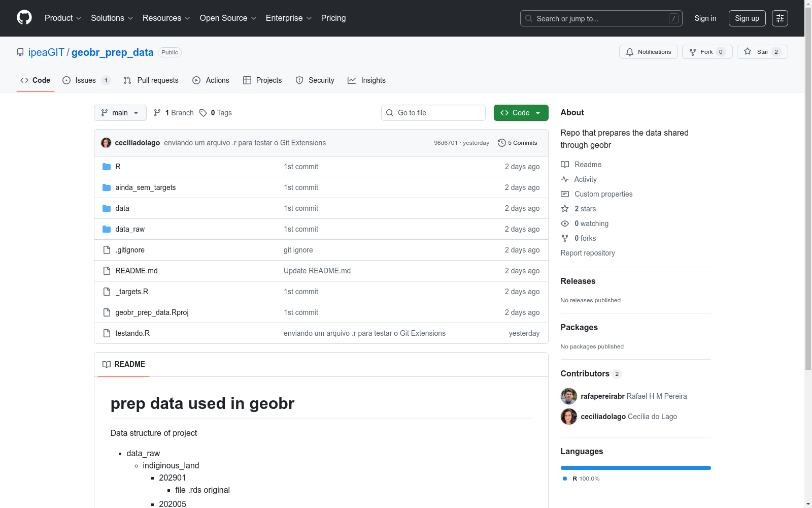This screenshot has width=812, height=508.
Task: Click the star icon beside 2 stars
Action: pyautogui.click(x=565, y=209)
